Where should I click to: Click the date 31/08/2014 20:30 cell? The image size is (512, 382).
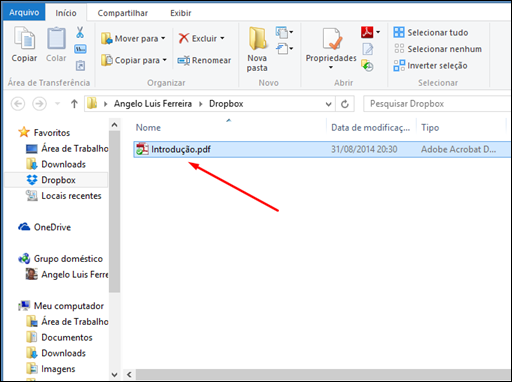point(364,149)
